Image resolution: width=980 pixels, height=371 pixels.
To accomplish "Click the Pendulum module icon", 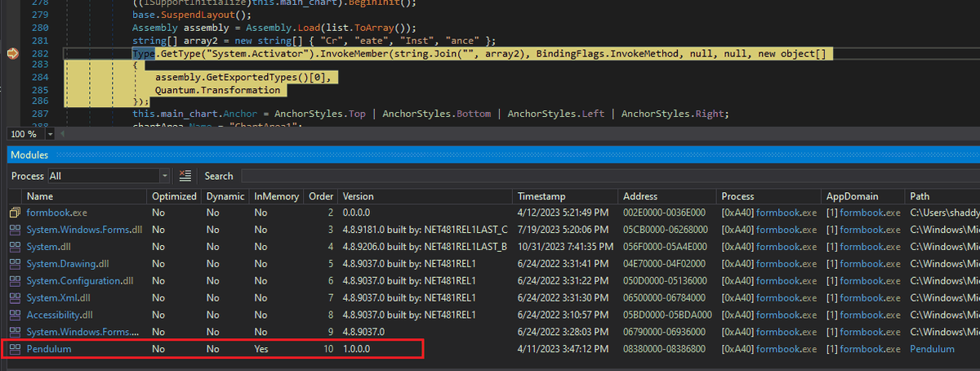I will click(14, 349).
